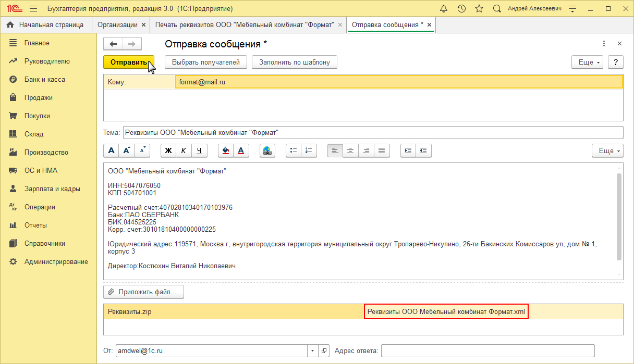
Task: Select attachment Реквизиты ООО Мебельный комбинат Формат.xml
Action: tap(446, 312)
